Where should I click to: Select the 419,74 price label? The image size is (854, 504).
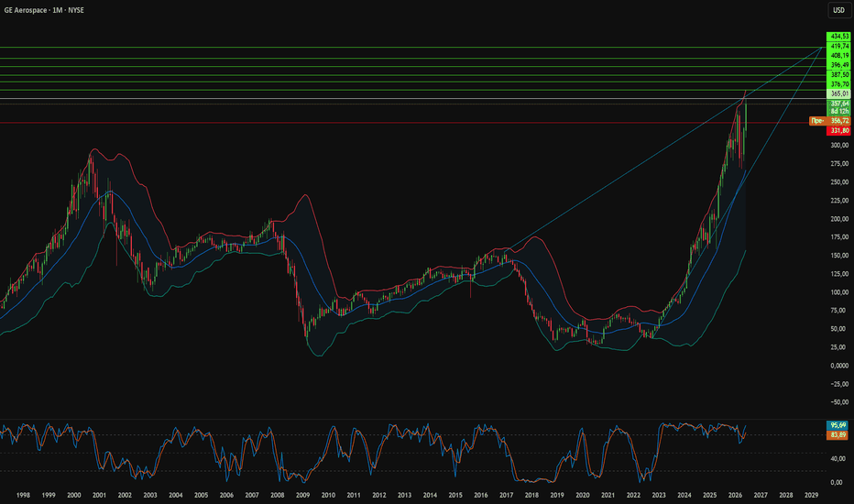[x=838, y=47]
